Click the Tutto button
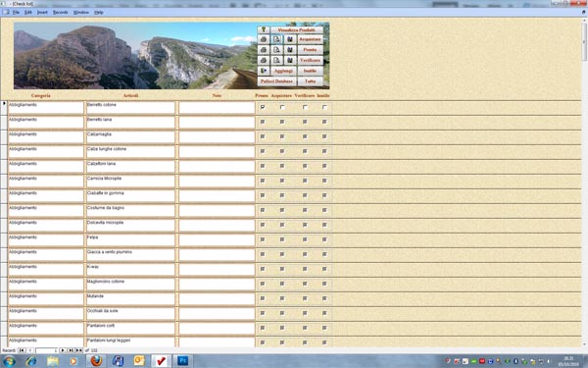 (x=310, y=81)
